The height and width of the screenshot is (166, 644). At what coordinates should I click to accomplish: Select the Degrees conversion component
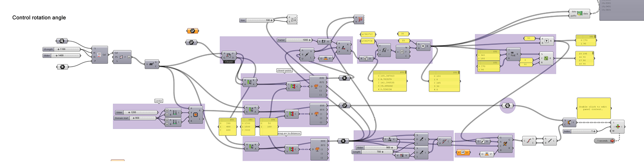pos(366,59)
